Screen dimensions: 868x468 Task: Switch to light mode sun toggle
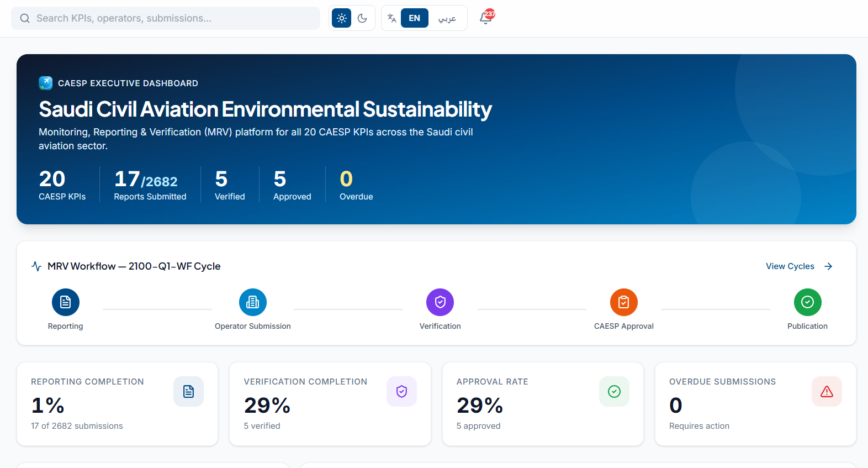[x=342, y=18]
